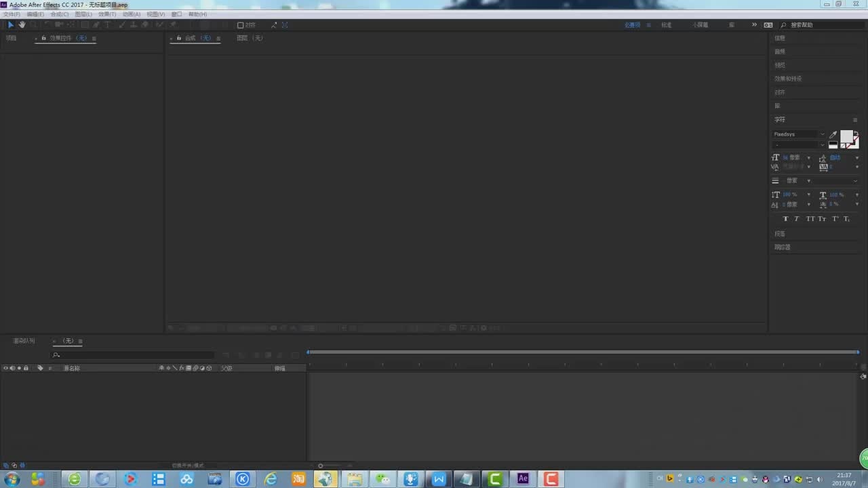The image size is (868, 488).
Task: Expand the 跟踪器 panel
Action: (x=783, y=247)
